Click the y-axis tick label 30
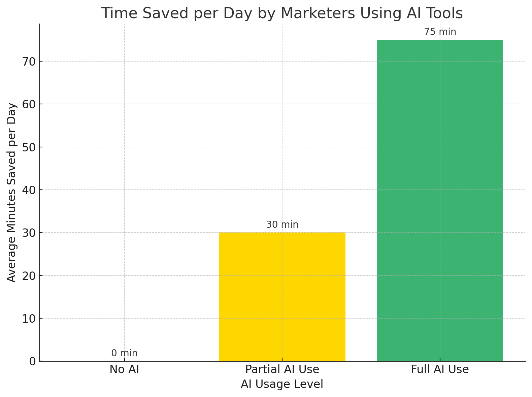The image size is (532, 397). tap(29, 233)
